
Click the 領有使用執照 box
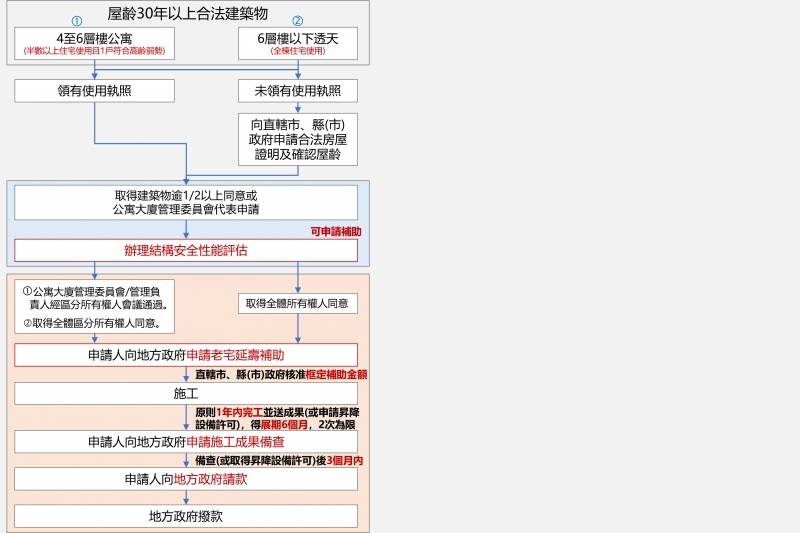point(95,90)
